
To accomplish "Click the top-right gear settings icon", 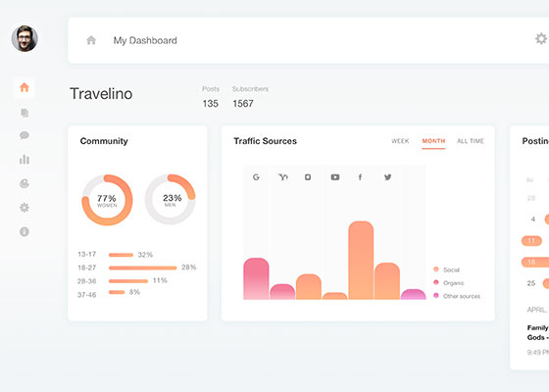I will (x=541, y=38).
